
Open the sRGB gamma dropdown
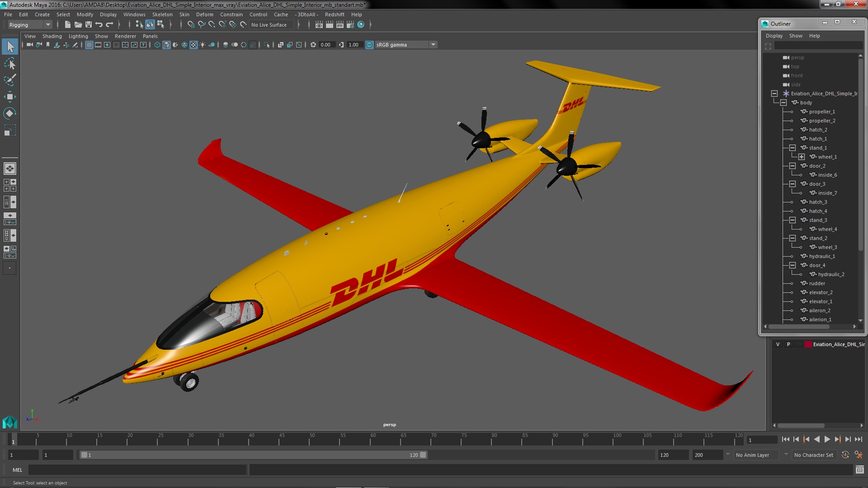[406, 45]
